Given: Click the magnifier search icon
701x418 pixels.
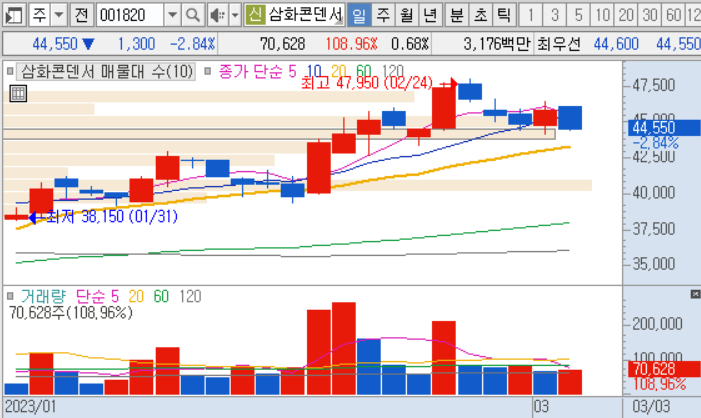Looking at the screenshot, I should (x=193, y=15).
